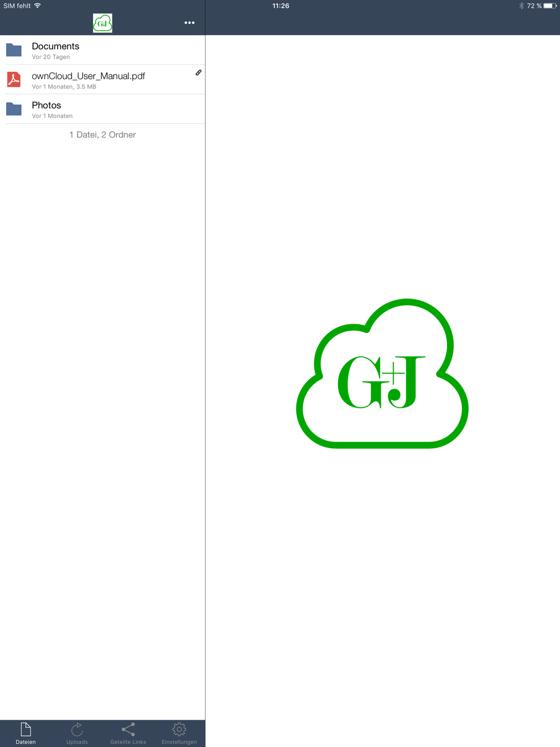Screen dimensions: 560x747
Task: Tap the '1 Datei, 2 Ordner' summary text
Action: tap(102, 135)
